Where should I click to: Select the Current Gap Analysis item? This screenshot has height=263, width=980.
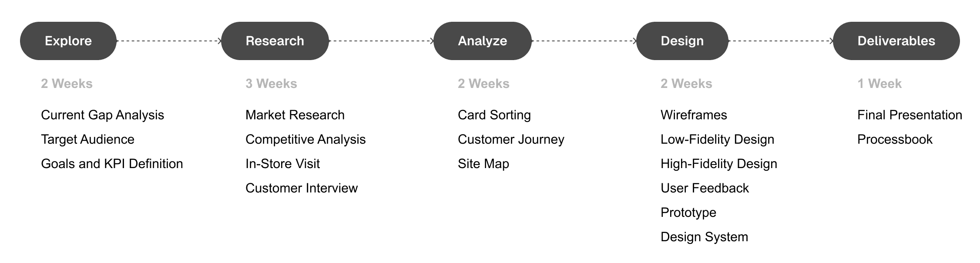(x=102, y=115)
